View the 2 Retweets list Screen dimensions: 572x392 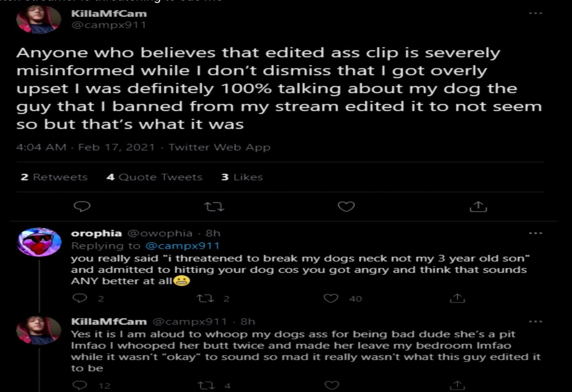tap(54, 177)
